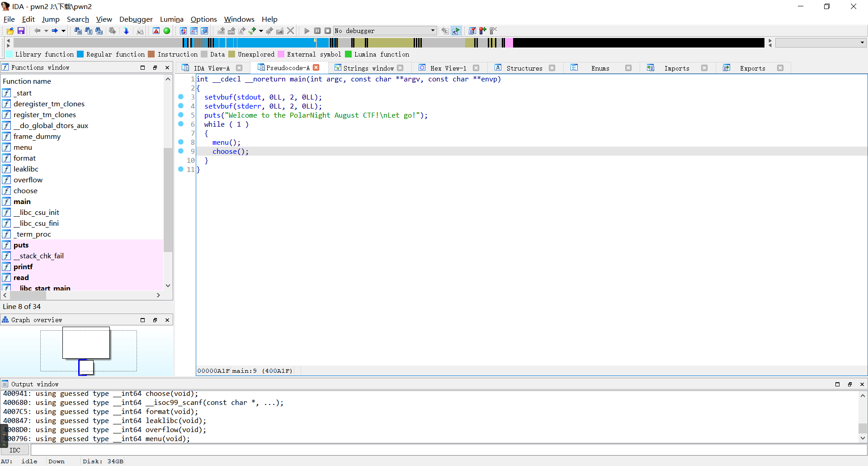Click the Save database floppy icon
Image resolution: width=868 pixels, height=466 pixels.
(21, 31)
